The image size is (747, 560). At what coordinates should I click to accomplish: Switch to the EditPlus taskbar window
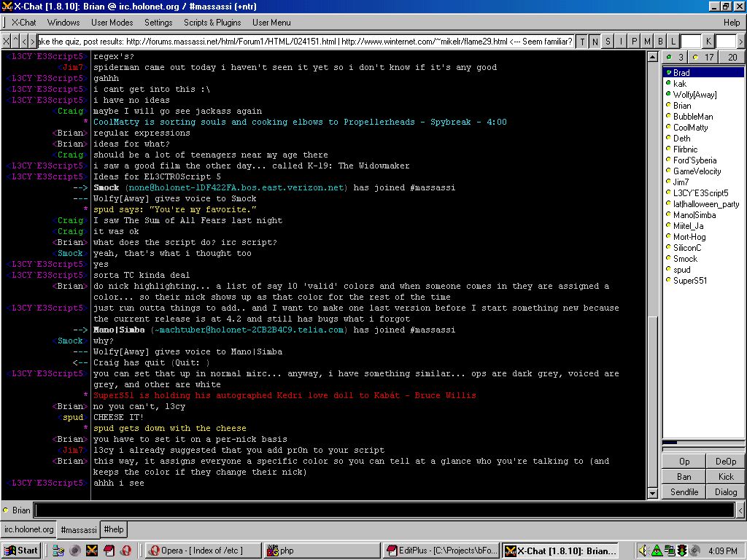click(x=442, y=551)
